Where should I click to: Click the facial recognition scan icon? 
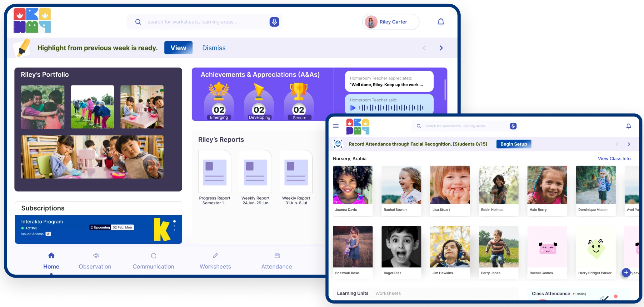tap(338, 144)
